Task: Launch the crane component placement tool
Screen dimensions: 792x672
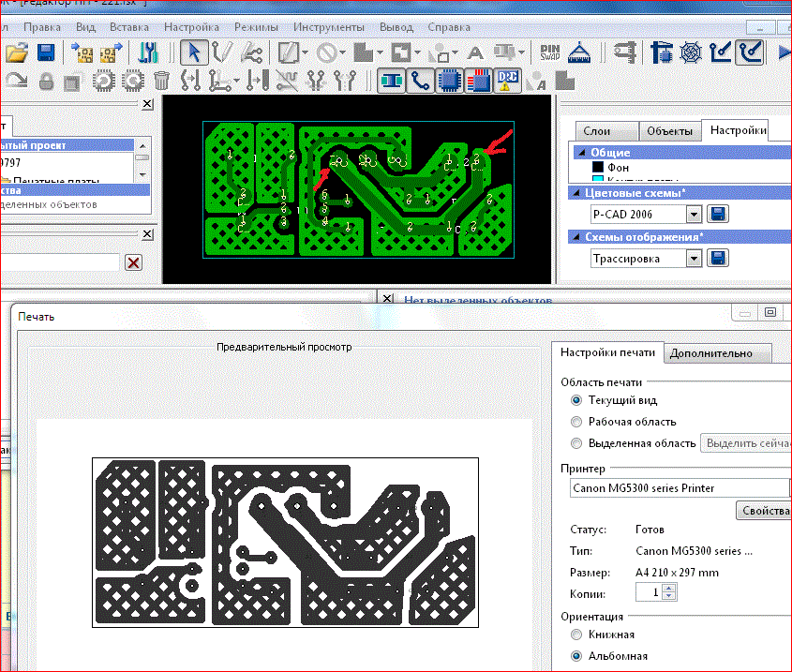Action: pyautogui.click(x=661, y=52)
